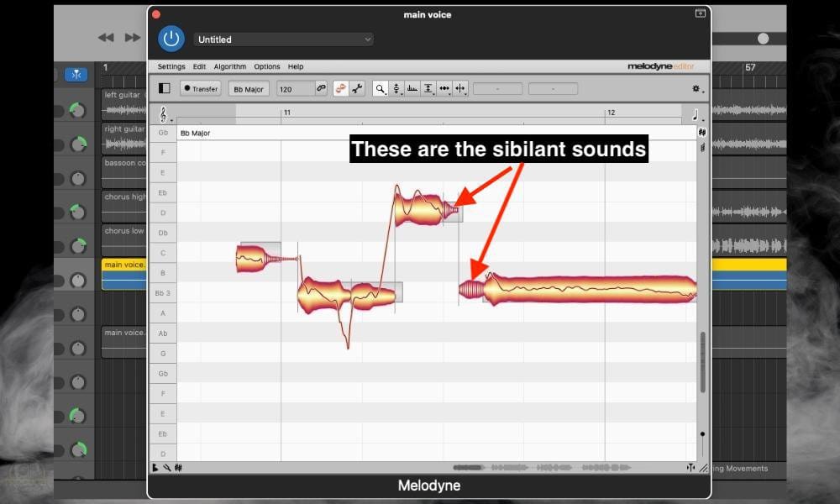The height and width of the screenshot is (504, 840).
Task: Open the Options menu
Action: tap(267, 66)
